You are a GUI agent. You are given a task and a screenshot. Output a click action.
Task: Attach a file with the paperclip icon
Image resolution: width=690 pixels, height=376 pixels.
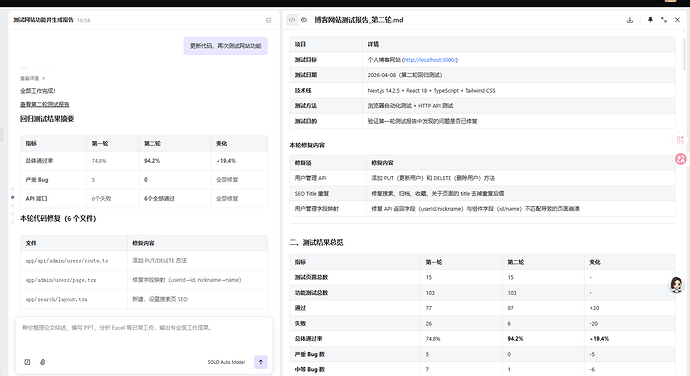(43, 362)
